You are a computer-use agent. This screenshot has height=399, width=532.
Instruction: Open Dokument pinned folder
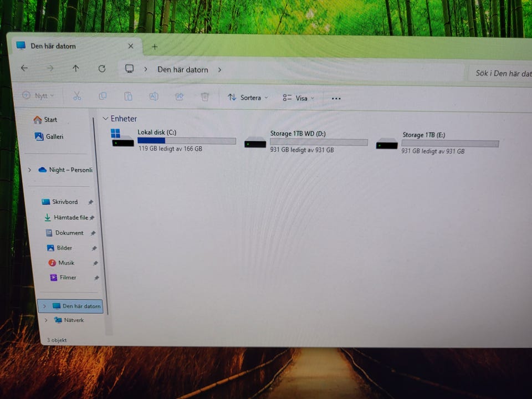[x=64, y=233]
